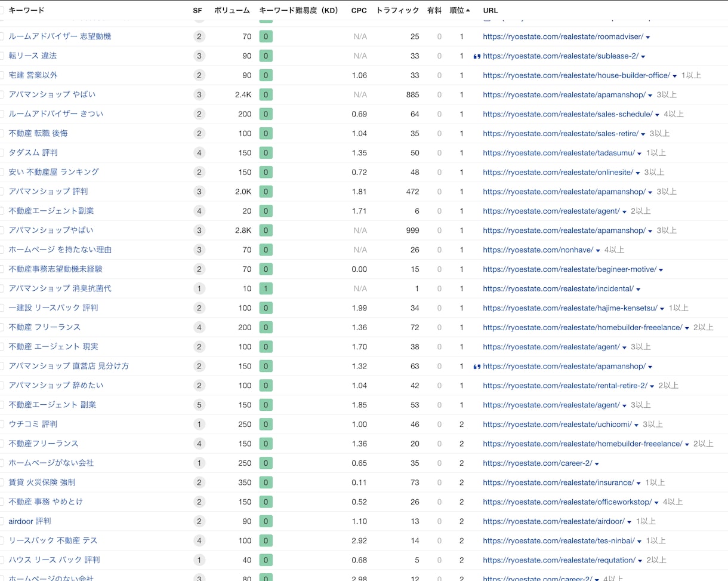
Task: Expand the dropdown arrow after insurance URL
Action: click(638, 483)
